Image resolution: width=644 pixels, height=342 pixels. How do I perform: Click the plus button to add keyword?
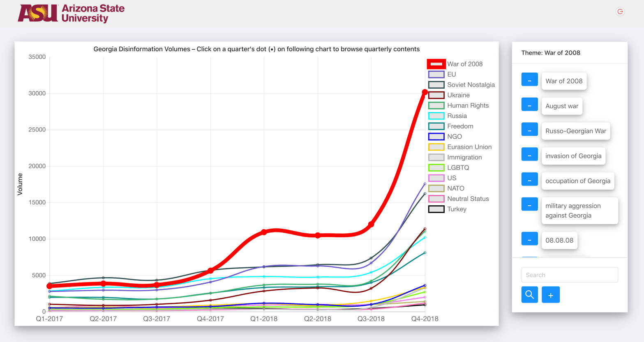(551, 295)
